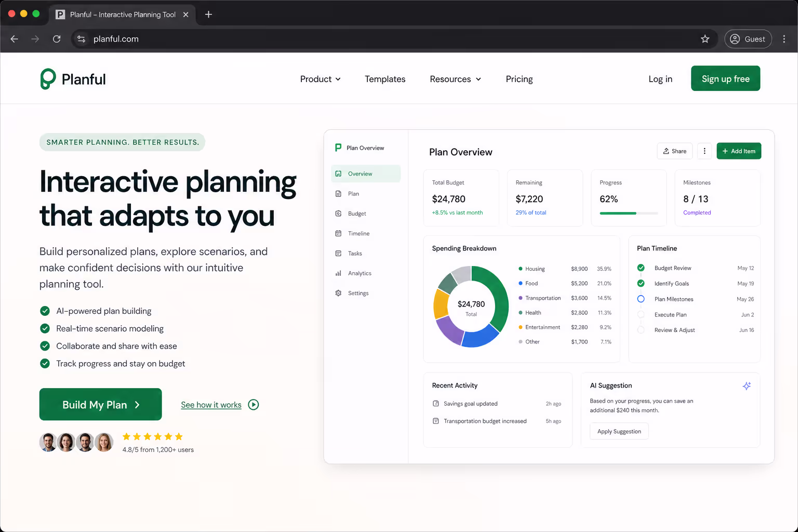Image resolution: width=798 pixels, height=532 pixels.
Task: Check the Review & Adjust timeline circle
Action: tap(641, 330)
